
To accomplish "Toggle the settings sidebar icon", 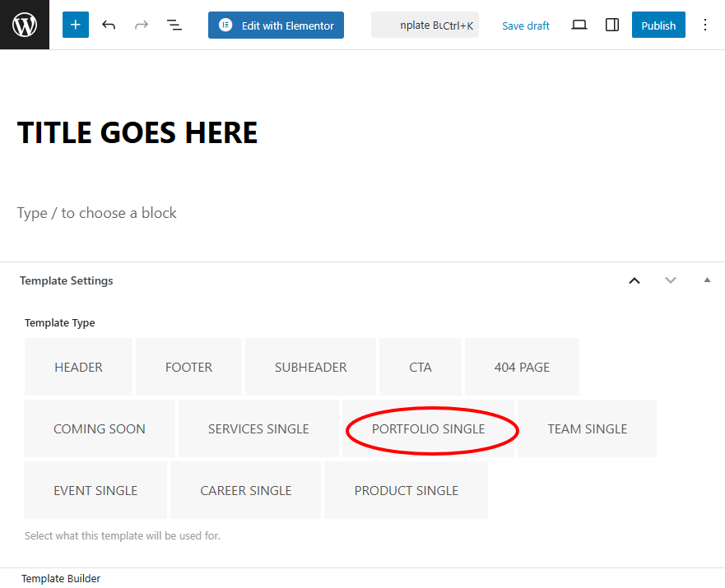I will [611, 25].
